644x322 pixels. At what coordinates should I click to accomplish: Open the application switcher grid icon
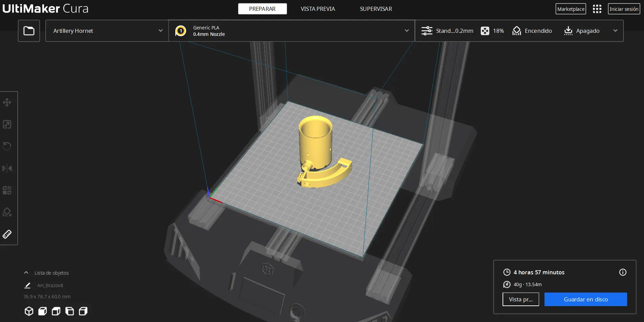[597, 9]
